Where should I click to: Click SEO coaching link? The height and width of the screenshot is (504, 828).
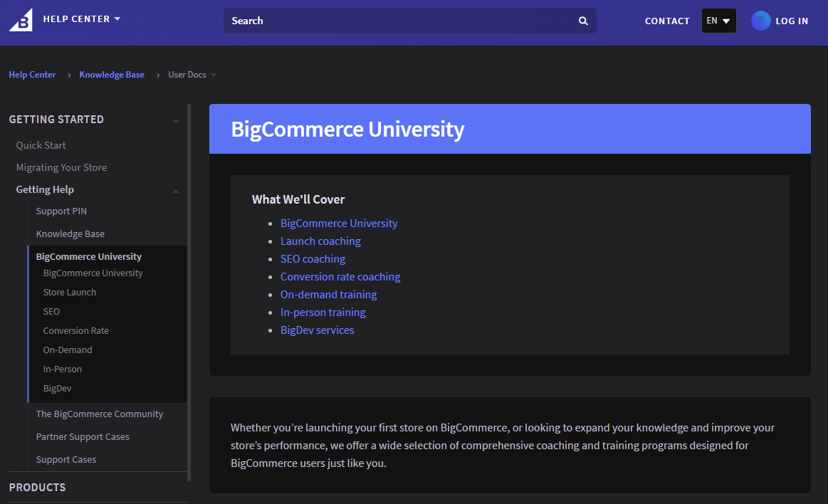[313, 259]
